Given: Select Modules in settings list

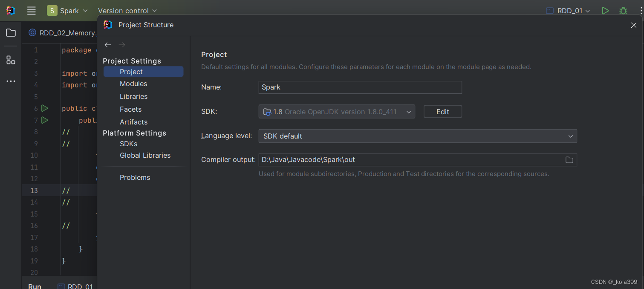Looking at the screenshot, I should (133, 84).
